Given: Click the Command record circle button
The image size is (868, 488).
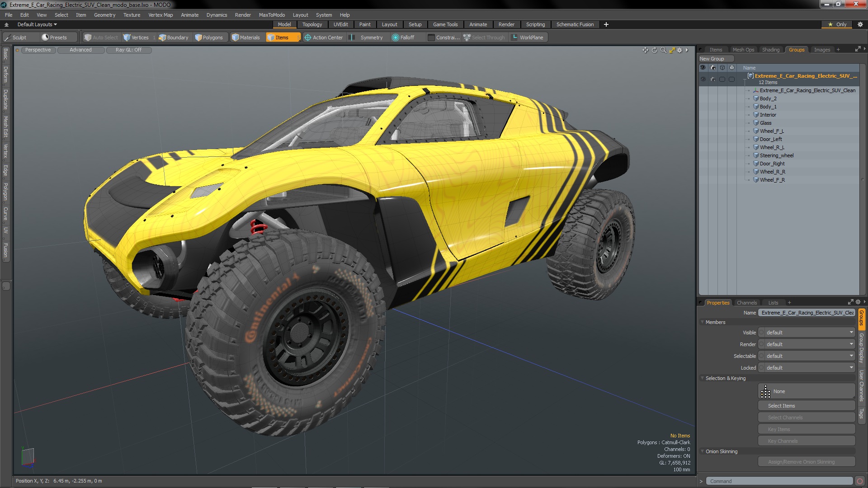Looking at the screenshot, I should [860, 481].
